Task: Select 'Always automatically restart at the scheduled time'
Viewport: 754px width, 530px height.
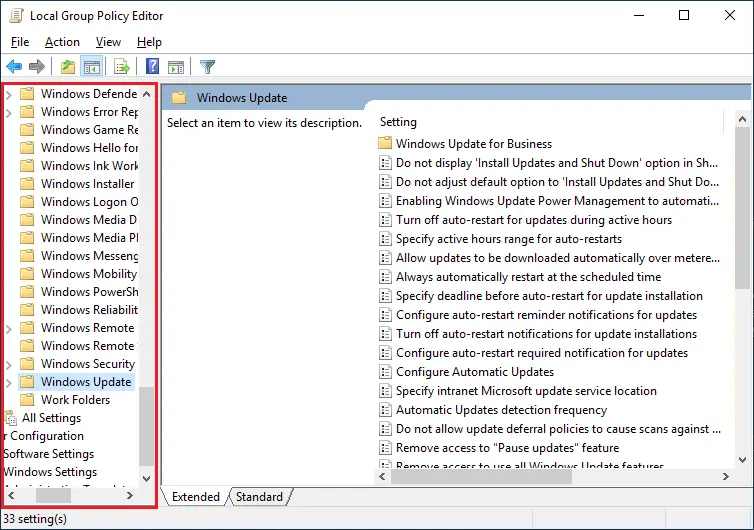Action: [528, 277]
